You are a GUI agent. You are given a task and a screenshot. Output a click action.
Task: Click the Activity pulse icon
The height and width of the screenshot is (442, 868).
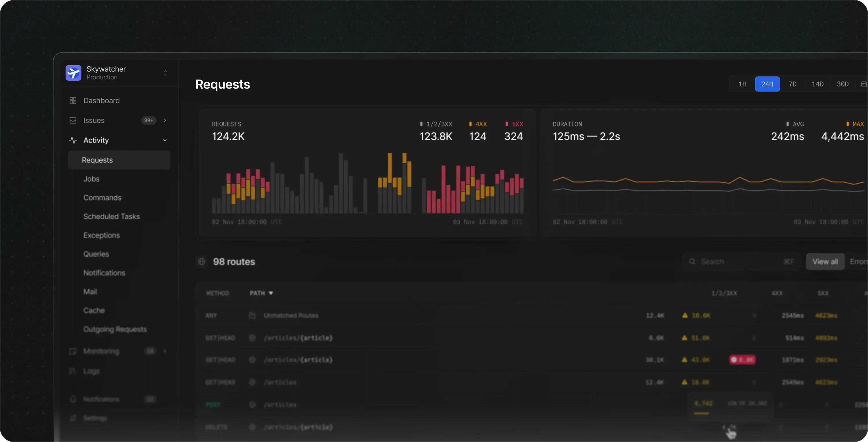(73, 140)
